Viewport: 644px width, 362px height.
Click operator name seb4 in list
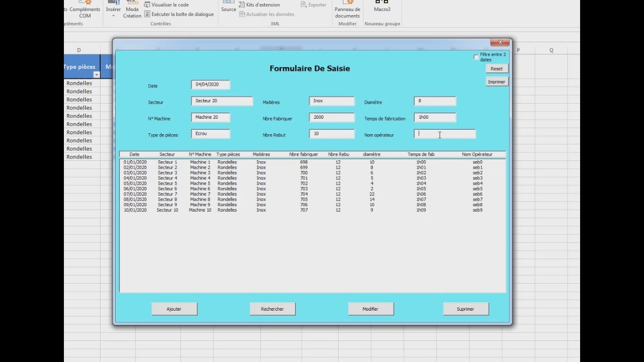[x=477, y=184]
